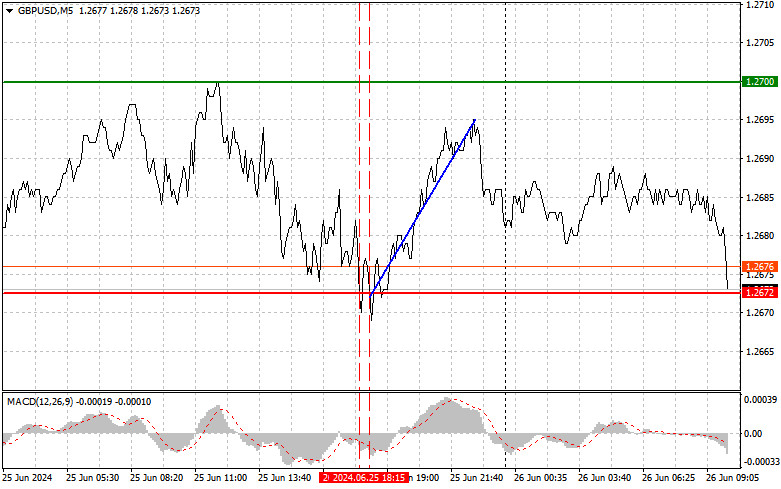Click the 0.00 MACD scale value
Screen dimensions: 781x489
[x=753, y=434]
